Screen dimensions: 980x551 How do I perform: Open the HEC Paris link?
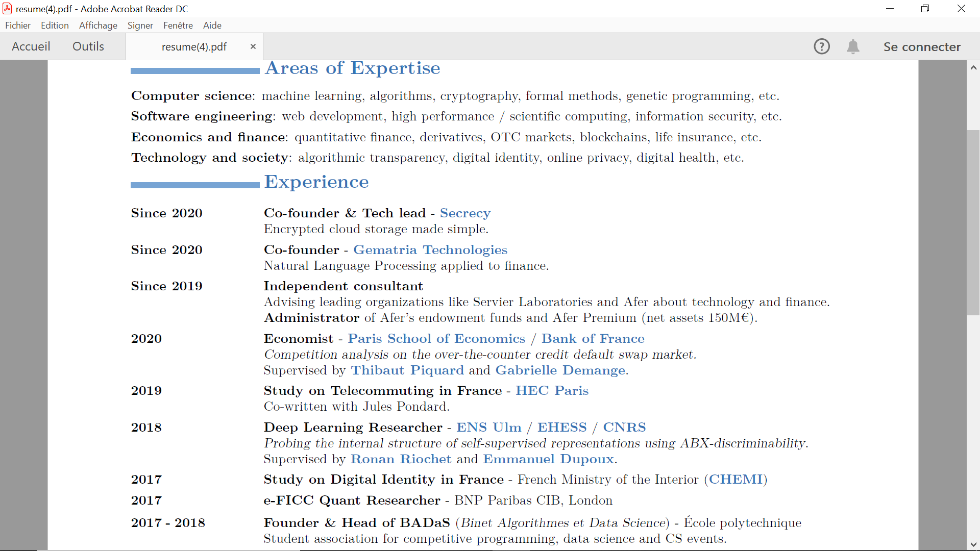click(x=552, y=391)
